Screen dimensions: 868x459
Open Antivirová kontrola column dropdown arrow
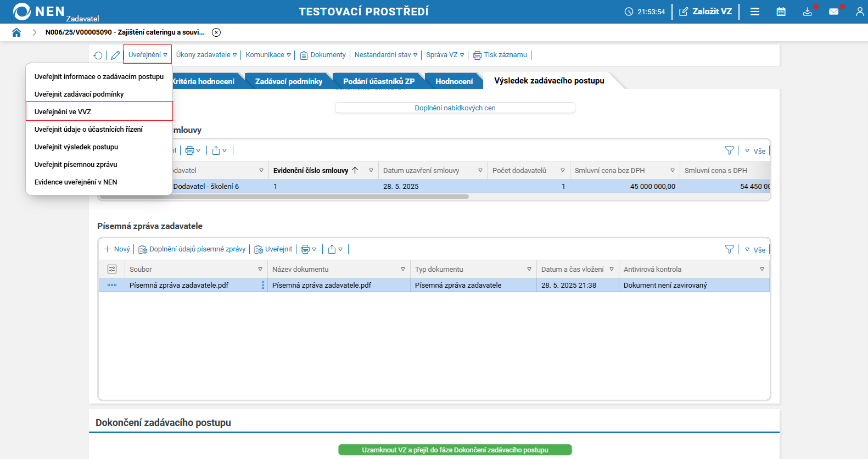[x=762, y=270]
